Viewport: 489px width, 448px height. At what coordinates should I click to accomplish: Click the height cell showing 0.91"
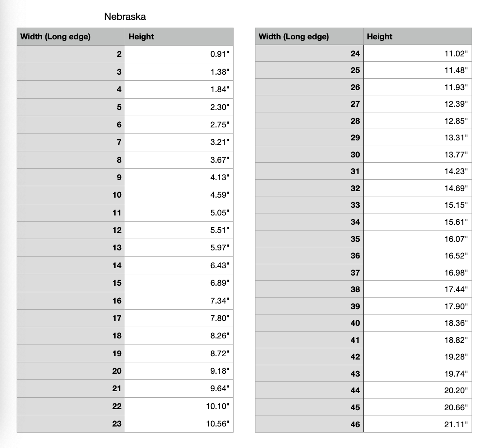point(219,54)
